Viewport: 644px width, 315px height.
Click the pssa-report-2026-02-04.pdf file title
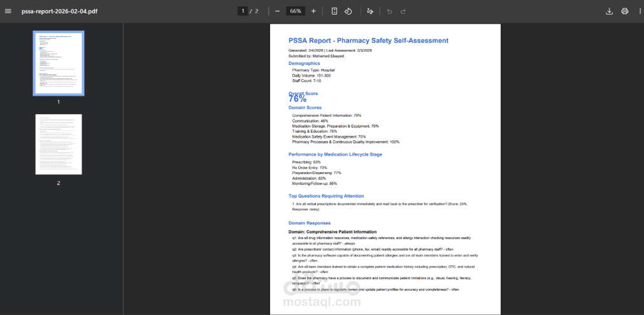[x=59, y=11]
